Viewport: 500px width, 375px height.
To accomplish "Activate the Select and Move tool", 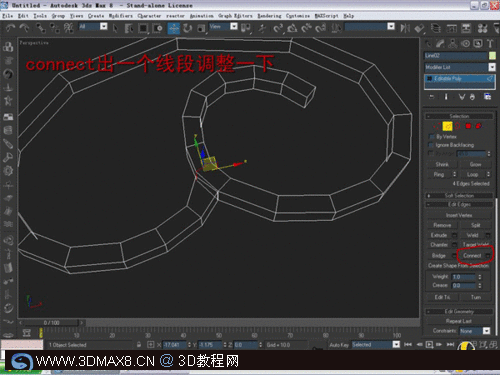I will (x=174, y=28).
